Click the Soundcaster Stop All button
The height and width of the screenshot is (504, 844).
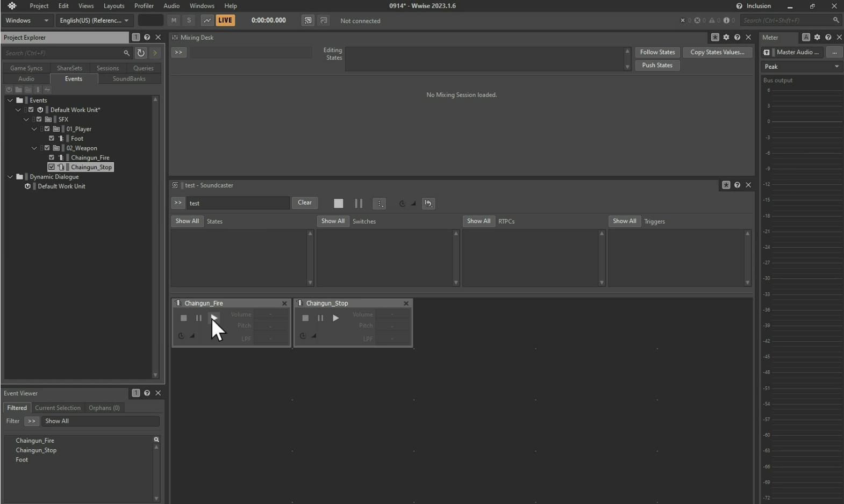338,203
